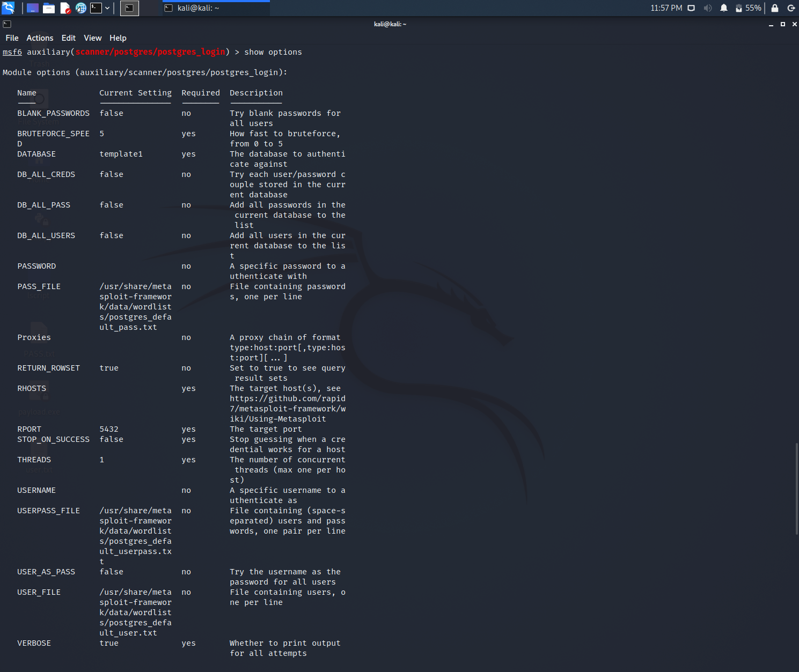
Task: Click the scanner/postgres/postgres_login module name
Action: (x=150, y=52)
